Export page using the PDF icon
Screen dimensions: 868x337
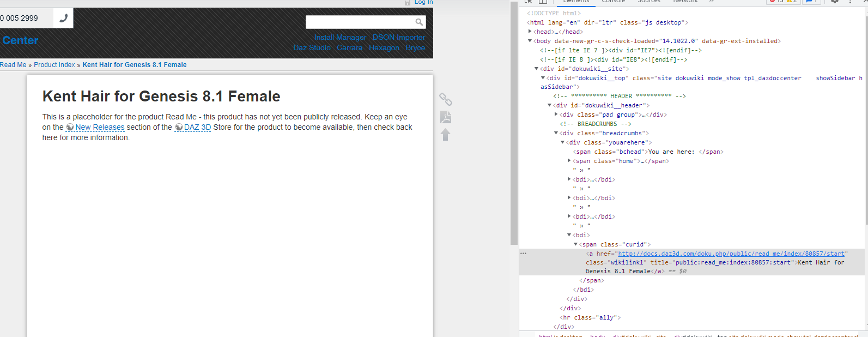click(446, 117)
